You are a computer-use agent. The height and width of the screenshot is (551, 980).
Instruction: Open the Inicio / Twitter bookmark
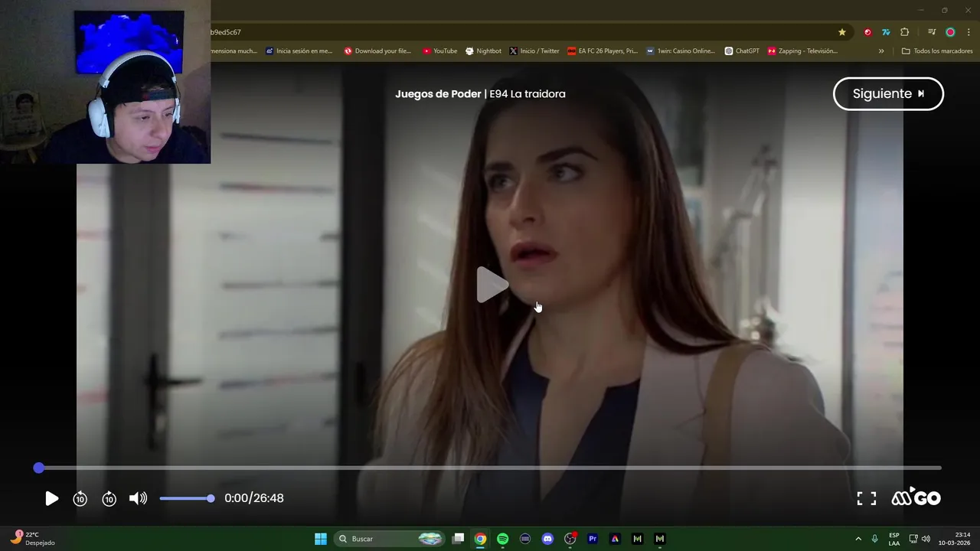point(534,51)
